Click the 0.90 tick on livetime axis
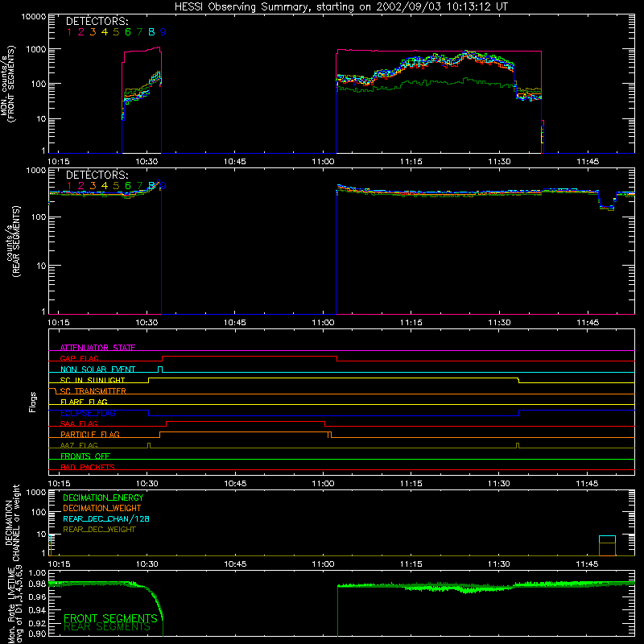This screenshot has height=644, width=644. (37, 634)
